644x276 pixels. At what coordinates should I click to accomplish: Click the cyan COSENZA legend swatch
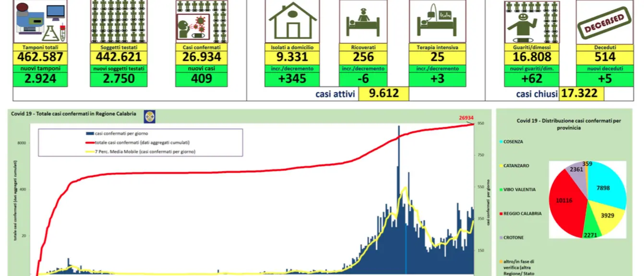[x=501, y=142]
